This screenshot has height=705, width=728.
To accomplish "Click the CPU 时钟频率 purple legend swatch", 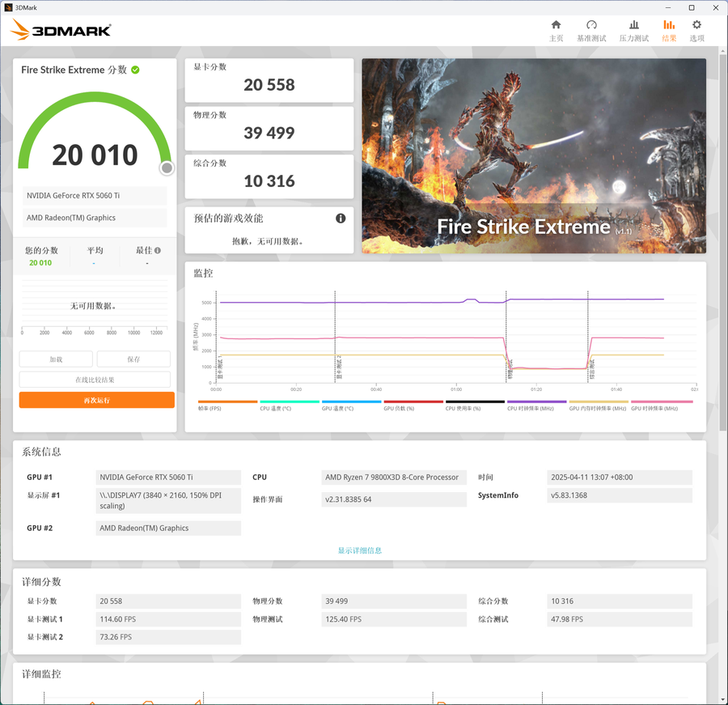I will pos(537,401).
